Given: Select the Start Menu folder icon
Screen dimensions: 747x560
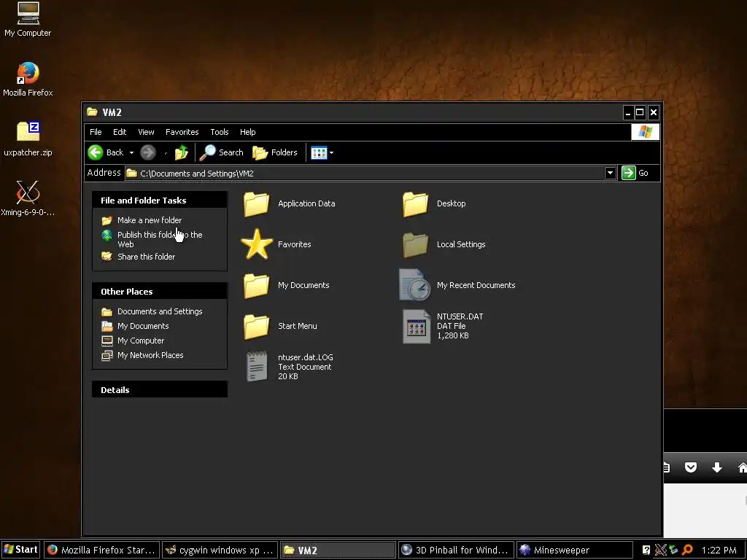Looking at the screenshot, I should coord(256,326).
